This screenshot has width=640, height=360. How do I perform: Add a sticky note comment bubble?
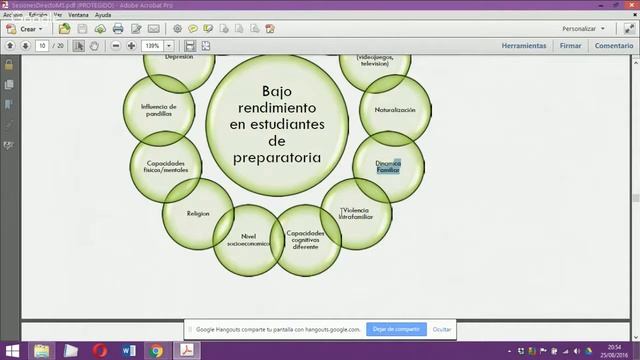tap(193, 29)
